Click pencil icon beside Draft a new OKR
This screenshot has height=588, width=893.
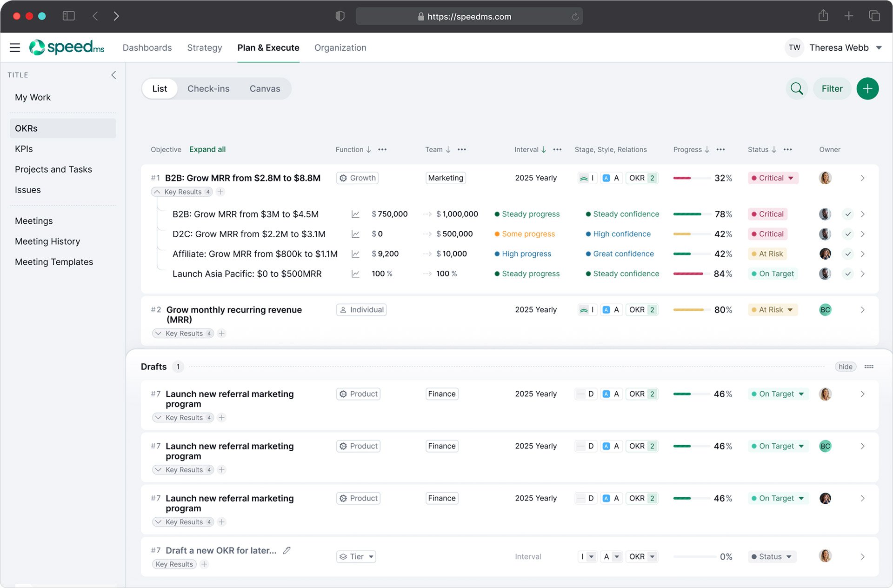point(287,550)
